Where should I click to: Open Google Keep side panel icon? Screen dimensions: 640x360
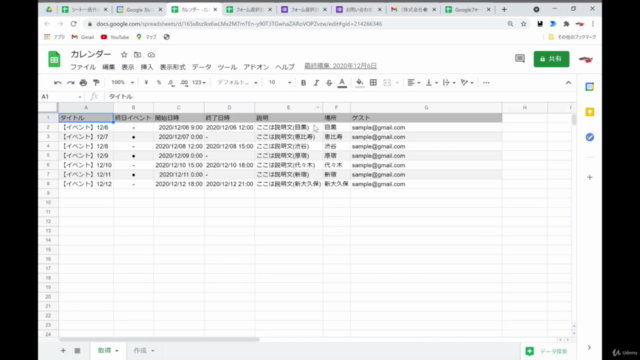[x=589, y=112]
